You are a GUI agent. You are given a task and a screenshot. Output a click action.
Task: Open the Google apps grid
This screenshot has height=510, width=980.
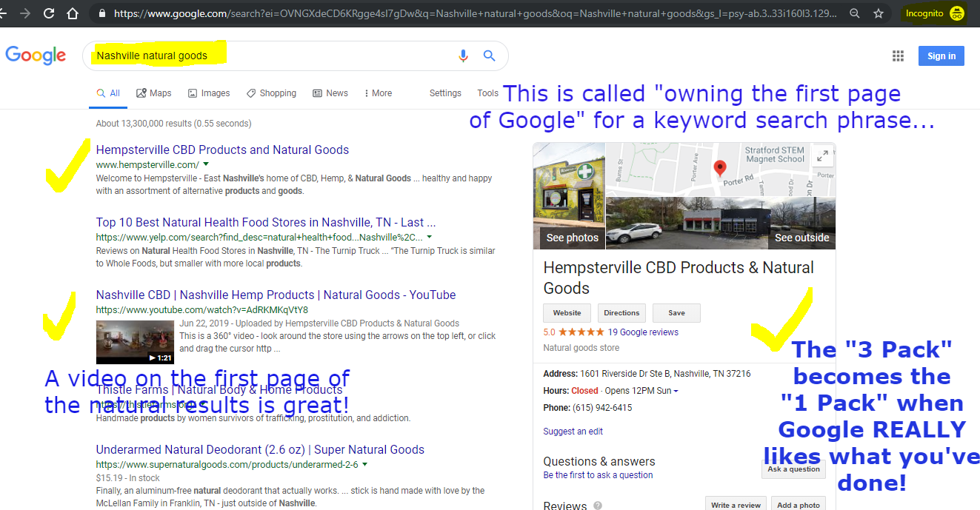click(899, 56)
